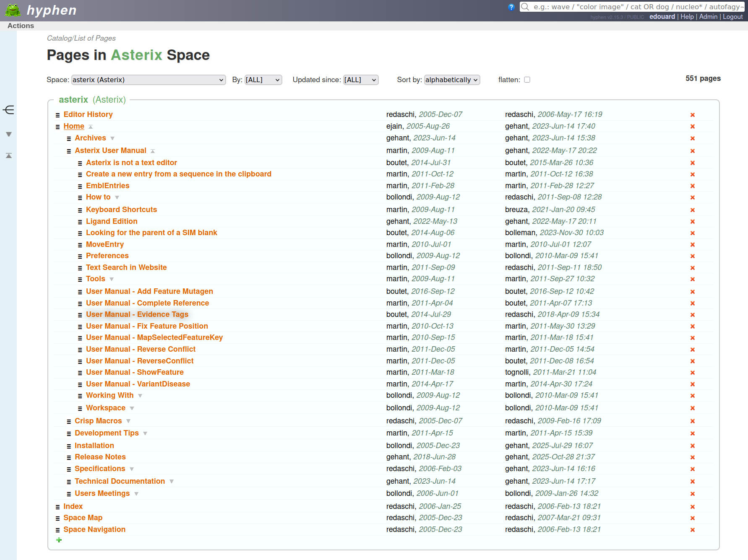Click the sidebar jump-to-top arrow icon
This screenshot has width=748, height=560.
pos(8,156)
